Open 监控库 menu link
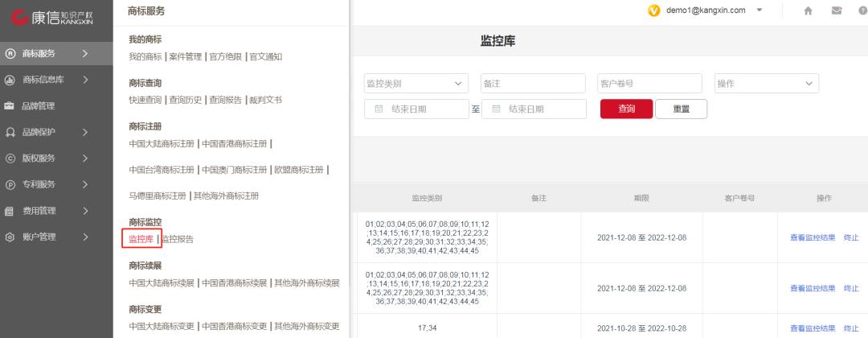The width and height of the screenshot is (868, 338). [141, 239]
